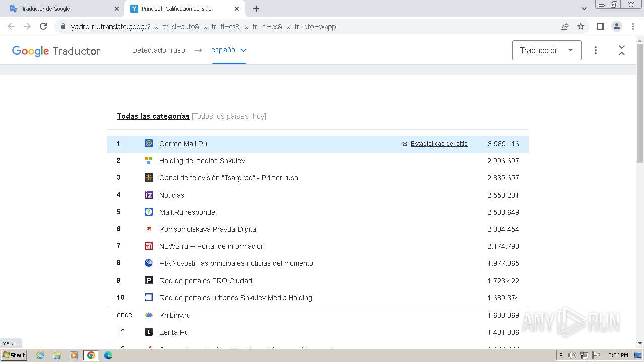Click the Noticias row text
This screenshot has width=644, height=362.
(172, 195)
